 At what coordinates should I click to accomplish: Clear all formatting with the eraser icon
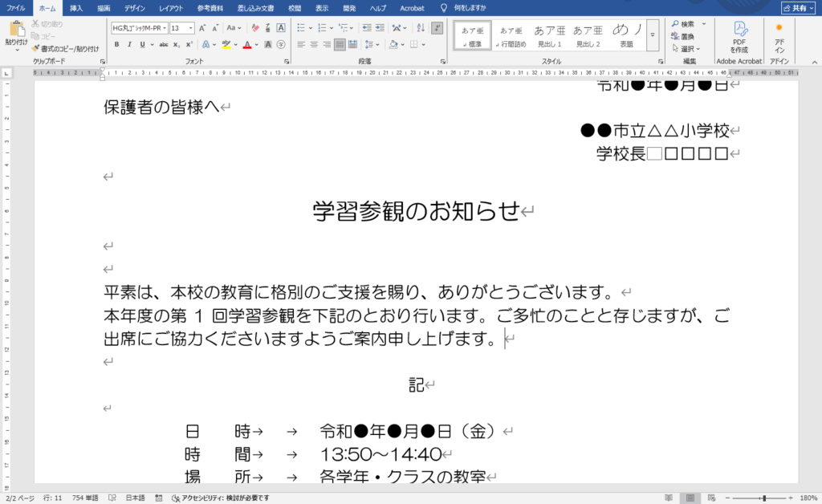pyautogui.click(x=255, y=28)
